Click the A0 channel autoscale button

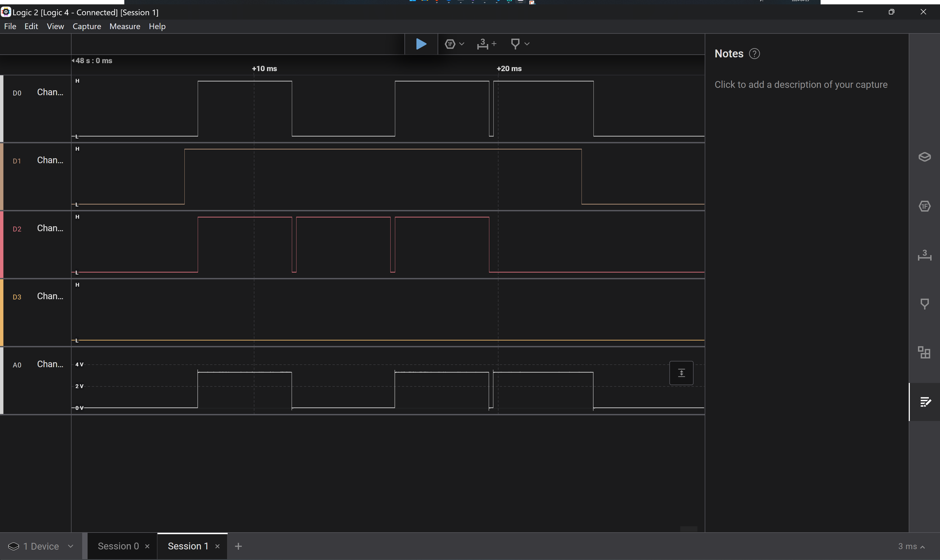pos(681,373)
